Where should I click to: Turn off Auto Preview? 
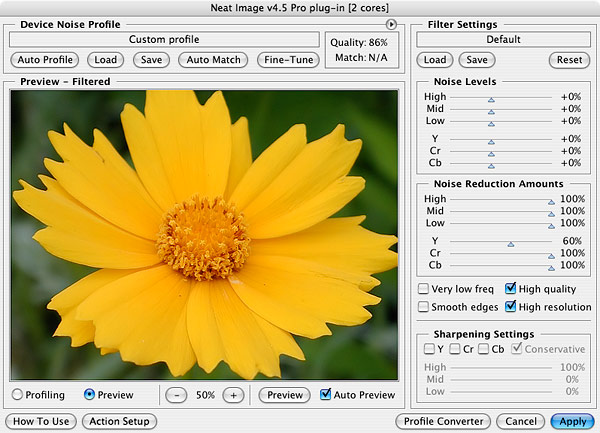326,395
